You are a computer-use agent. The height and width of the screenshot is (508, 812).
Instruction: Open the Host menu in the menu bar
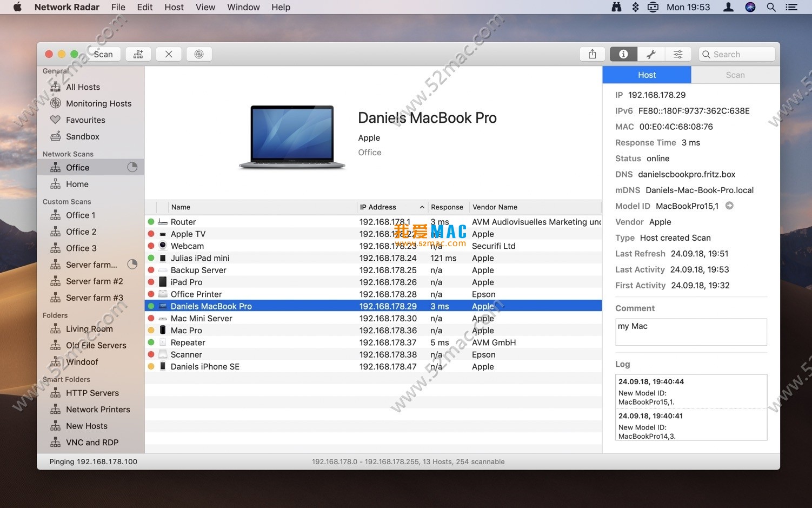click(x=174, y=7)
